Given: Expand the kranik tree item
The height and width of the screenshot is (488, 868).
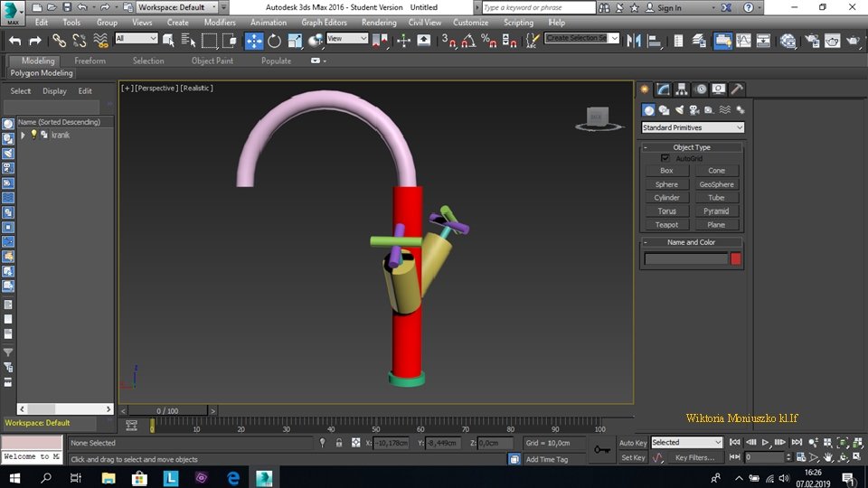Looking at the screenshot, I should pos(23,135).
